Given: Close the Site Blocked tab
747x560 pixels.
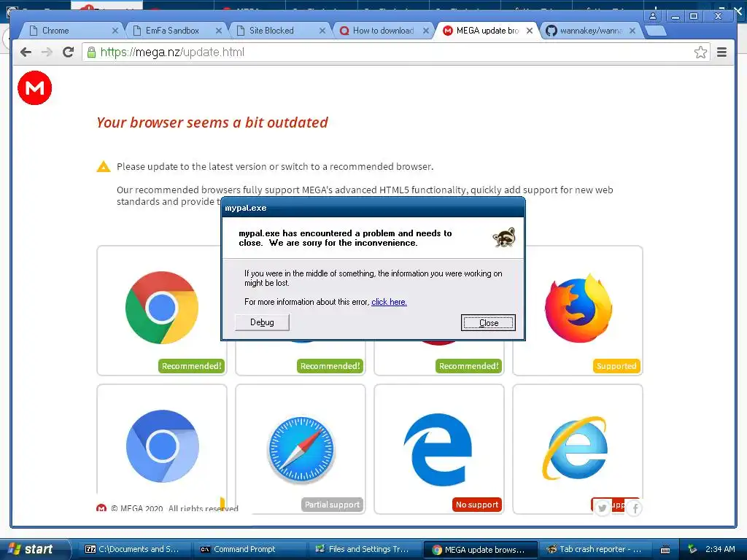Looking at the screenshot, I should [x=322, y=31].
